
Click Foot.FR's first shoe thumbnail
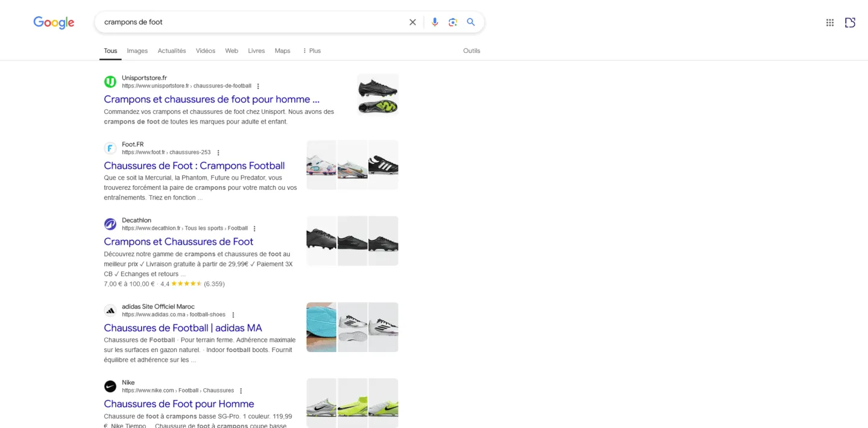point(321,165)
